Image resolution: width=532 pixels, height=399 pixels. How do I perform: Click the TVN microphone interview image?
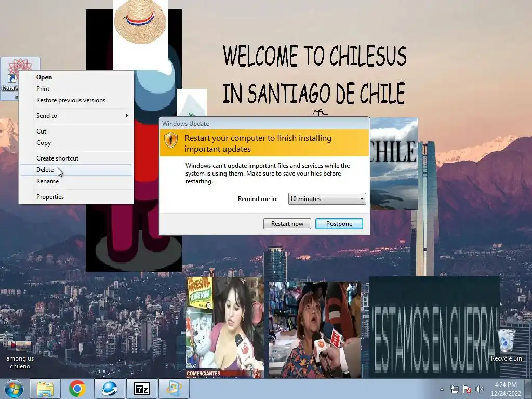(314, 329)
